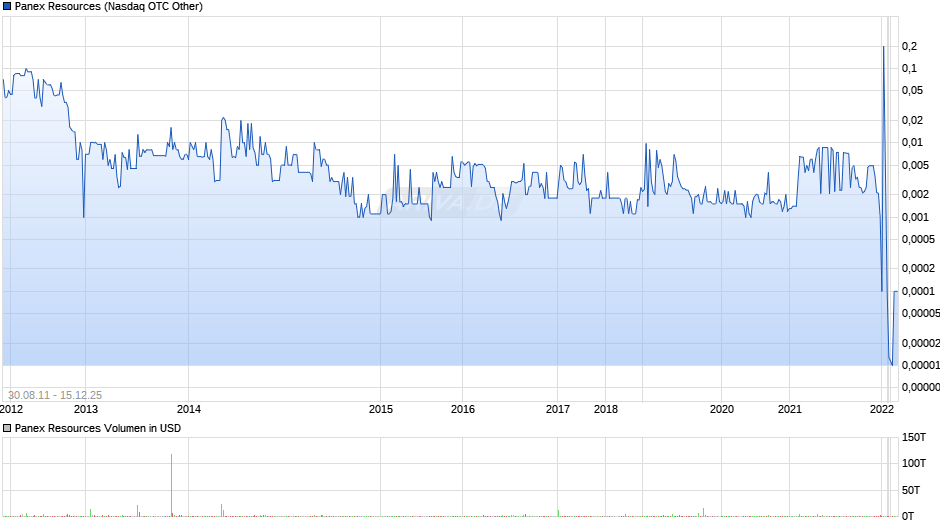Click the 0,1 price axis label
The height and width of the screenshot is (526, 940).
[909, 68]
